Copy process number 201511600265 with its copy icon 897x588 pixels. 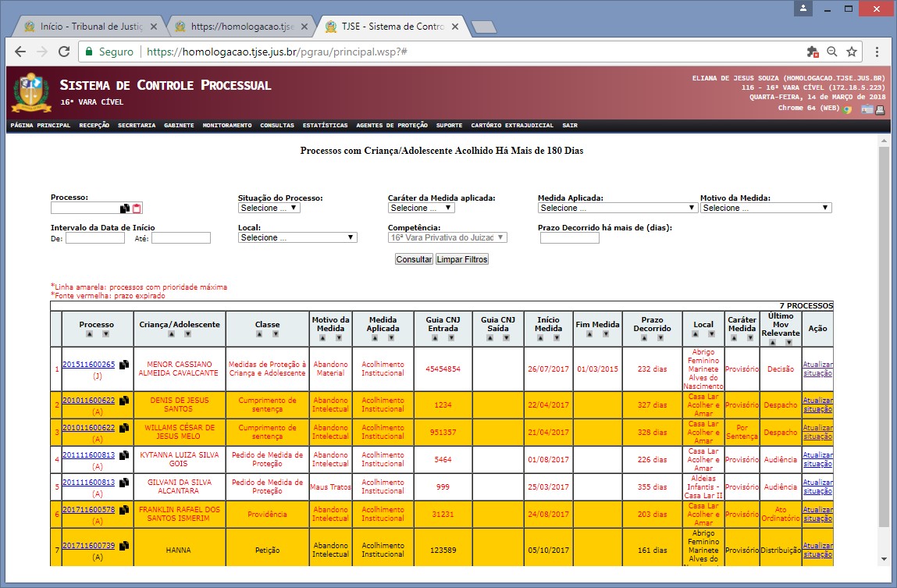pos(124,365)
